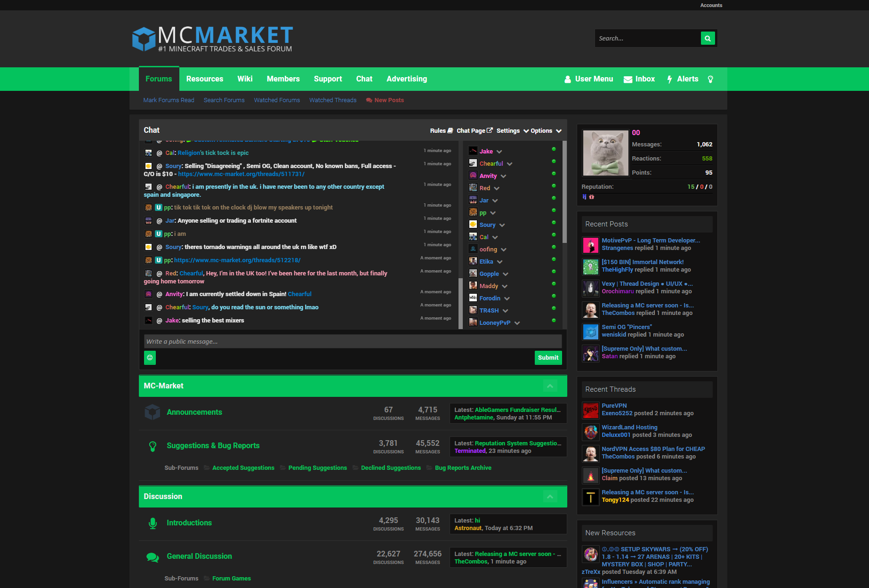Screen dimensions: 869x588
Task: Click the General Discussion speech bubbles icon
Action: [x=153, y=557]
